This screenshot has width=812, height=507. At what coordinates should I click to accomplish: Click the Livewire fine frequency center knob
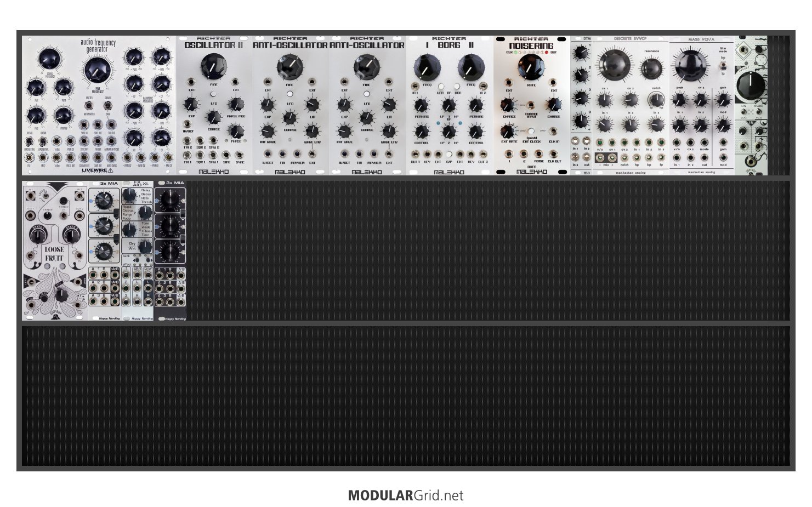click(x=97, y=70)
